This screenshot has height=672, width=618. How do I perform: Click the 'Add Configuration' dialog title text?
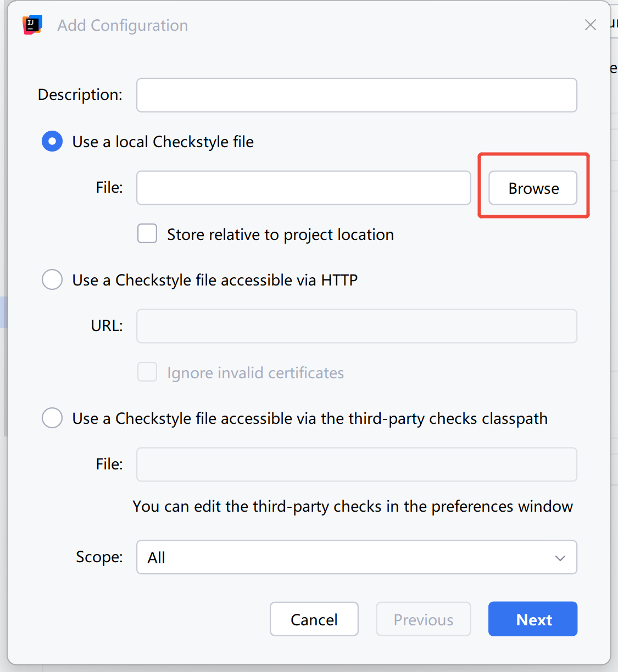pos(123,25)
